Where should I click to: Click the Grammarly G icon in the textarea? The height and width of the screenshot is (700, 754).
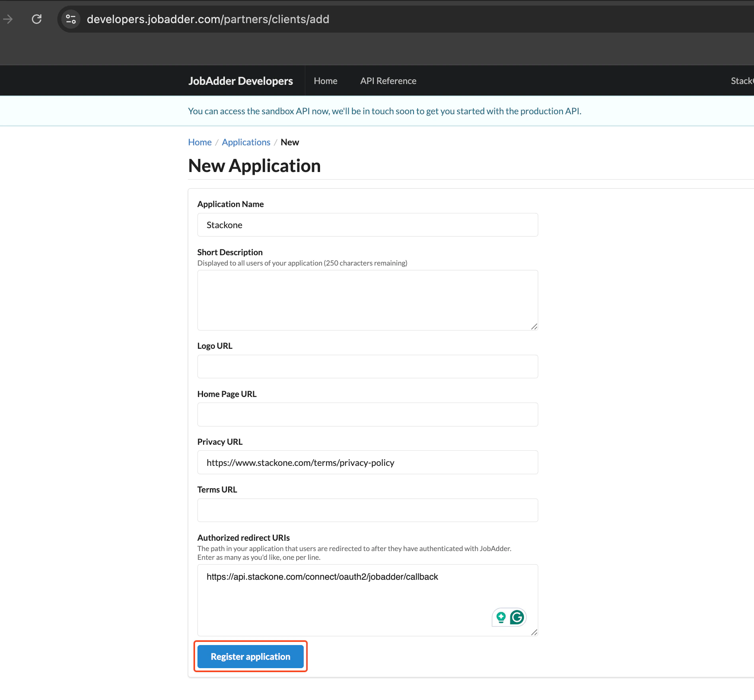517,617
